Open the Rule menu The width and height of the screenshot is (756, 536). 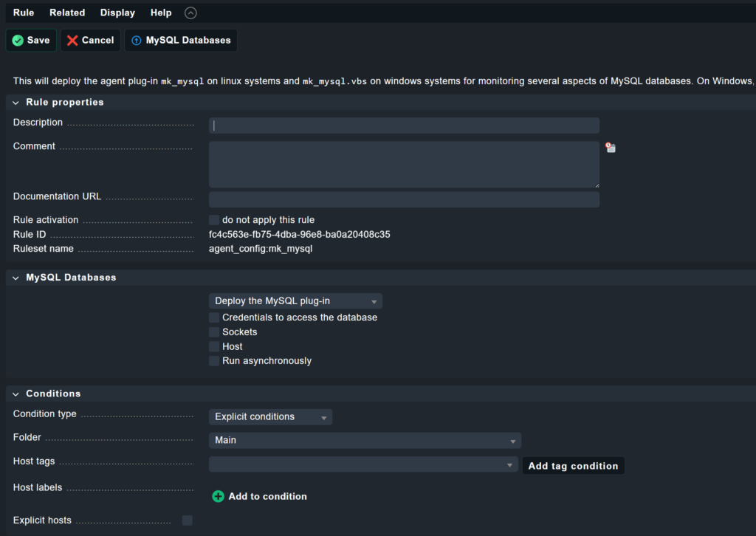(x=24, y=13)
